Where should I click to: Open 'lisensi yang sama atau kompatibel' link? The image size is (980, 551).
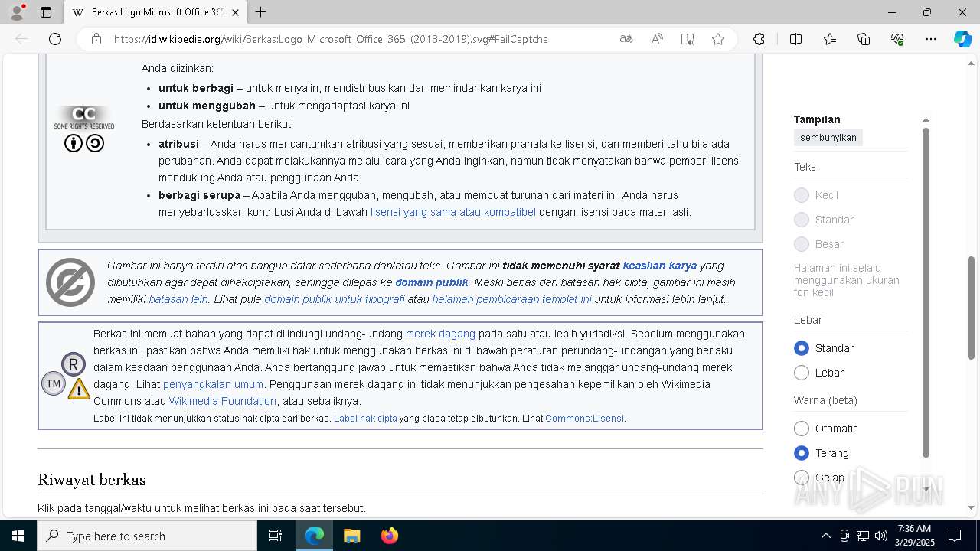[453, 212]
